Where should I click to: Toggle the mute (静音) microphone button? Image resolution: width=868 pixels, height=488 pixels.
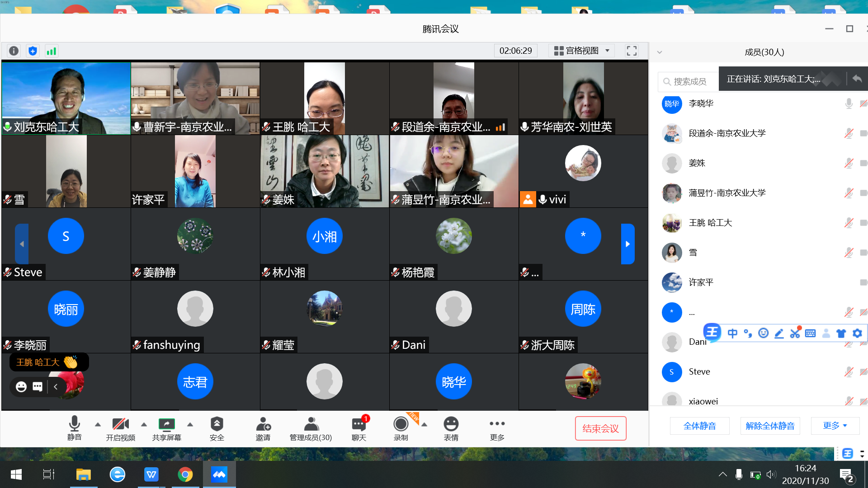[x=75, y=428]
